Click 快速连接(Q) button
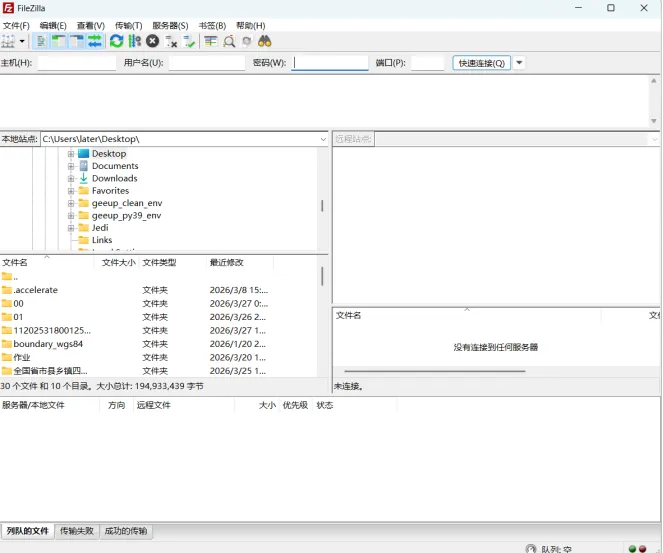This screenshot has width=663, height=553. pos(482,63)
